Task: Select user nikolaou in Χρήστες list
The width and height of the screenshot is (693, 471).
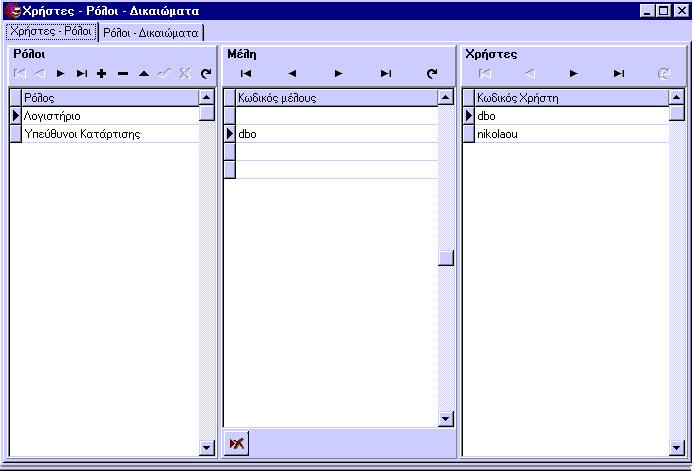Action: click(497, 134)
